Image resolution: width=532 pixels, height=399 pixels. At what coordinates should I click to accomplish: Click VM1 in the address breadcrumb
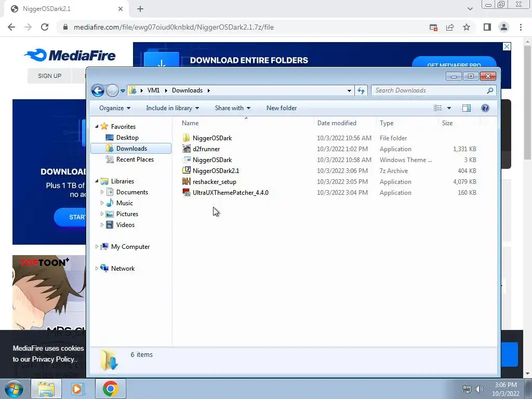coord(153,90)
